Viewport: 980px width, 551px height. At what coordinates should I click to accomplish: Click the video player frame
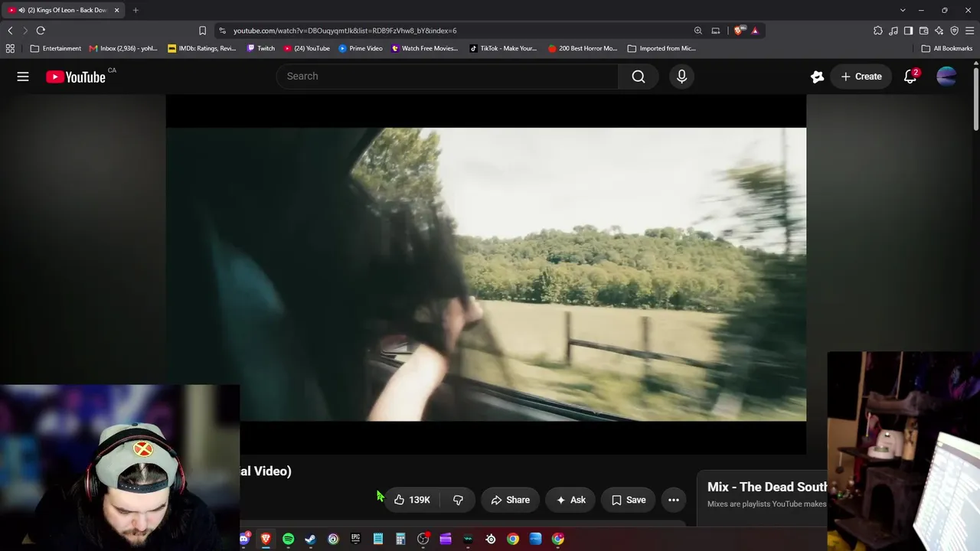click(x=486, y=274)
